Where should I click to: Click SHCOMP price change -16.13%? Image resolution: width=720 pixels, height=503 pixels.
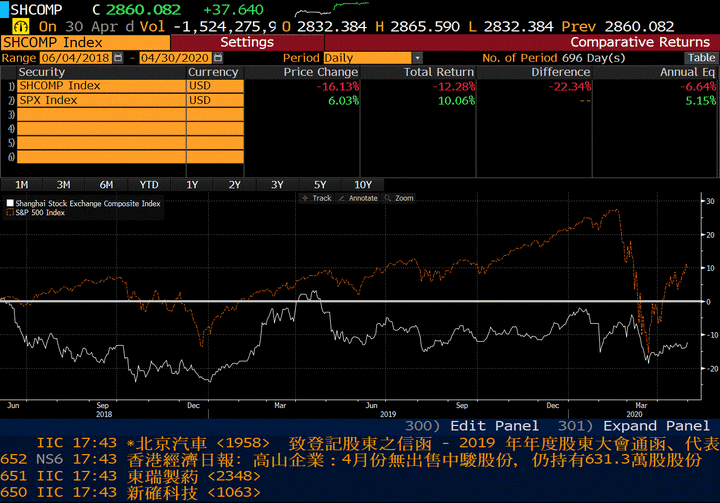(x=340, y=86)
